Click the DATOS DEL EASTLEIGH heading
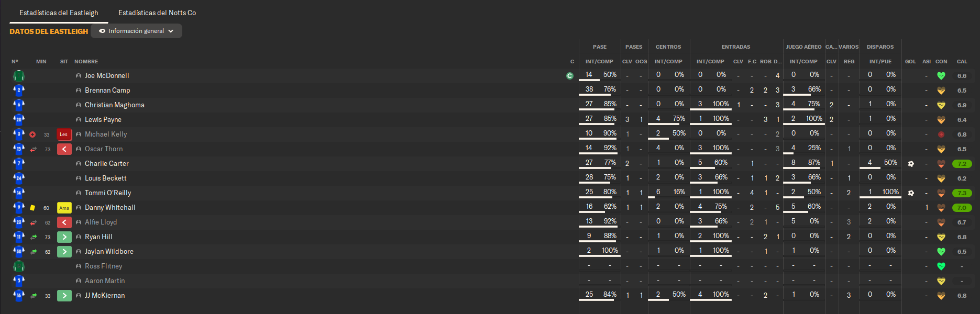 click(49, 31)
